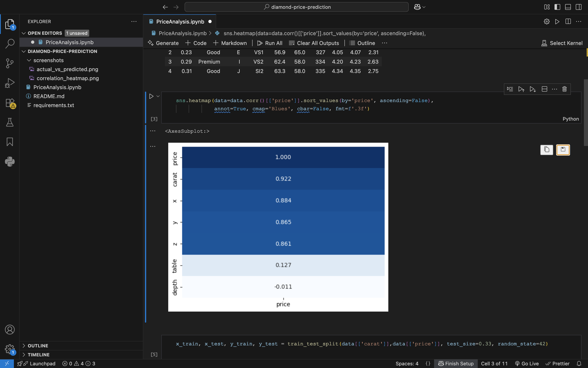
Task: Open Copilot dropdown chevron in title bar
Action: pyautogui.click(x=424, y=7)
